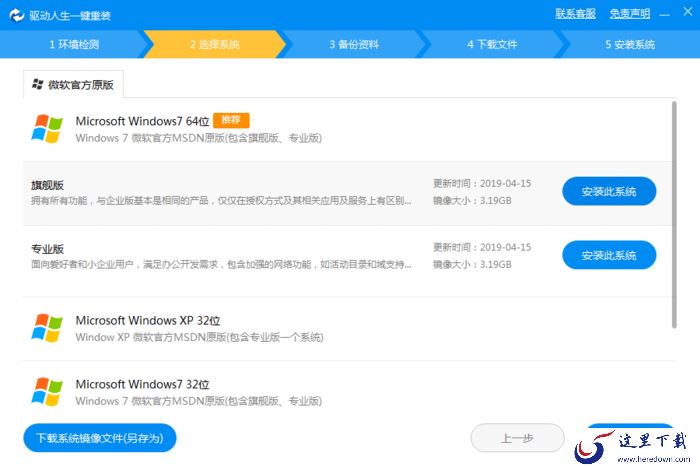Select step 2 选择系统
Image resolution: width=700 pixels, height=467 pixels.
pos(214,44)
